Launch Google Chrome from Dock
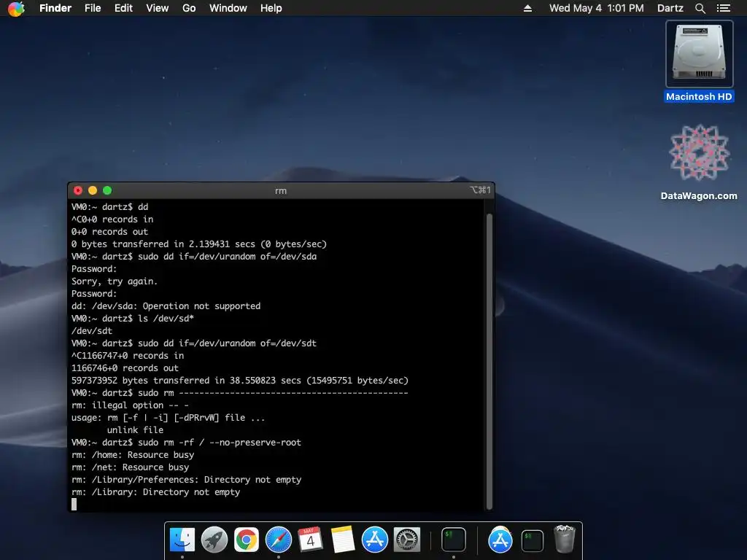Image resolution: width=747 pixels, height=560 pixels. (247, 540)
